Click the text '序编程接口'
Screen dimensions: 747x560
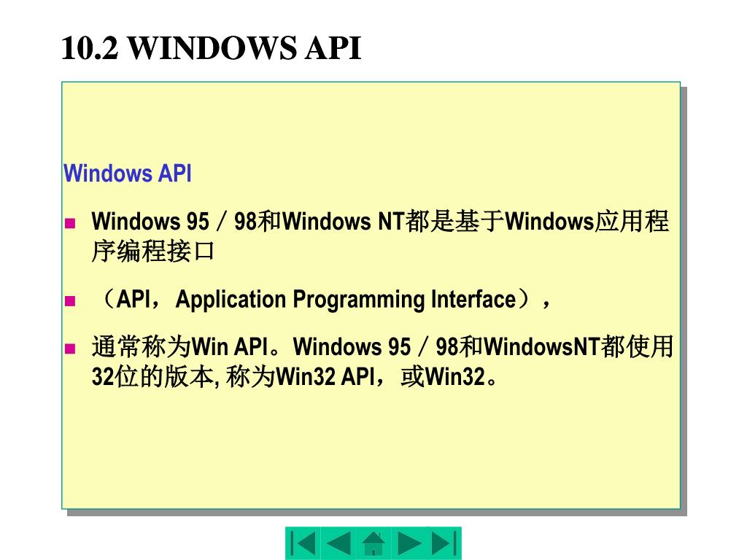coord(152,251)
